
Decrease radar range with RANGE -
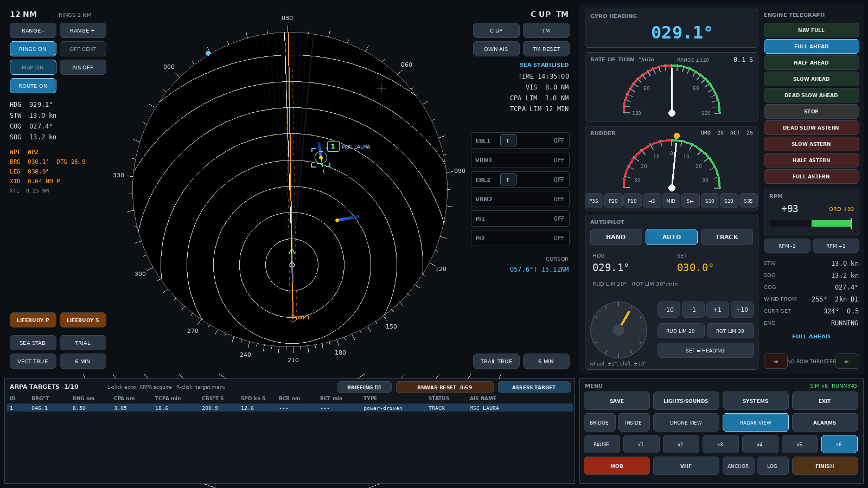tap(33, 30)
